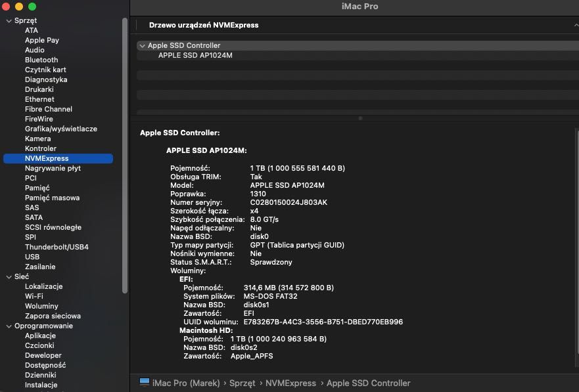
Task: Open Drukarki section
Action: point(39,89)
